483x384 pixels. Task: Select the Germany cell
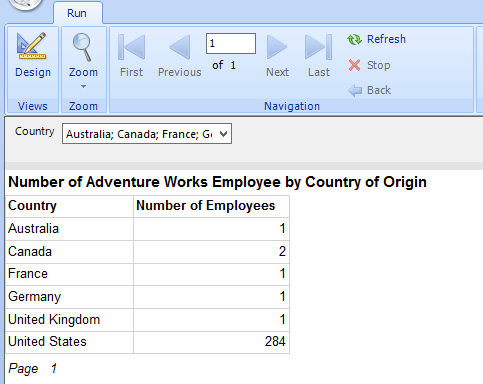click(70, 297)
